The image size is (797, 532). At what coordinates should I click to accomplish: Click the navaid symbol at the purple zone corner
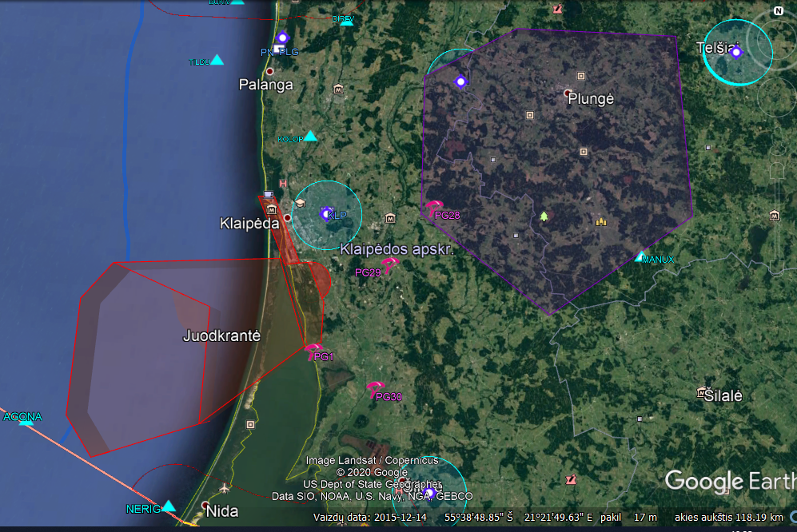click(x=460, y=81)
